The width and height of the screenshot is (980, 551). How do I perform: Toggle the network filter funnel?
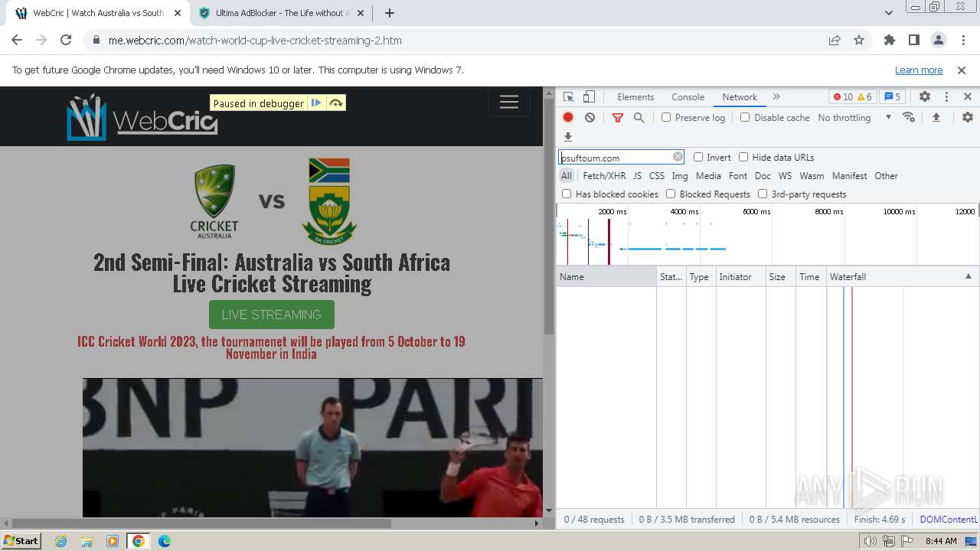pos(618,117)
